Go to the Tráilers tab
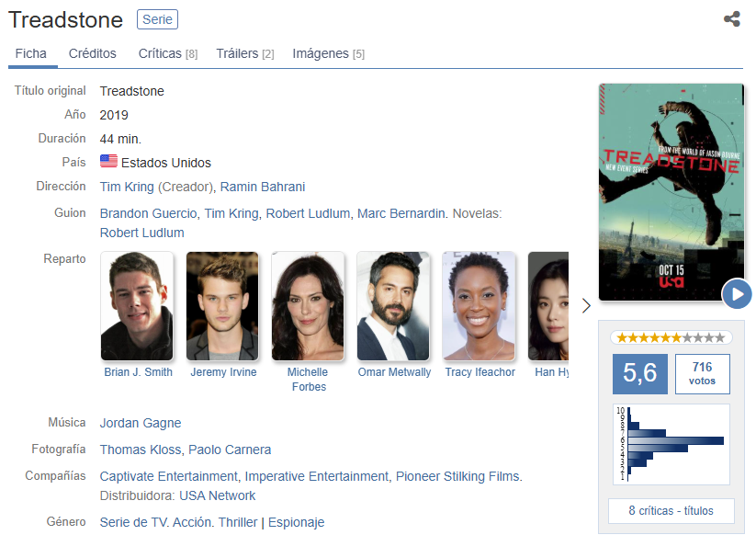 coord(245,53)
